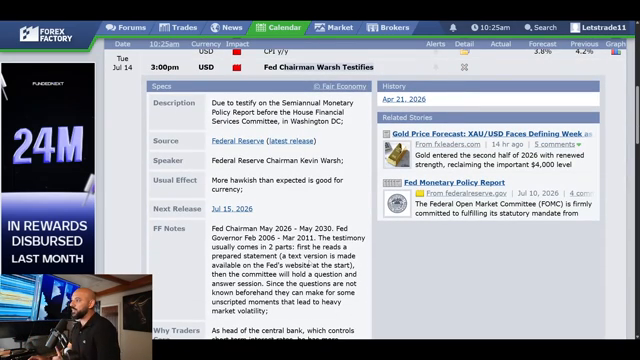Open the Letstrade11 user profile

point(598,27)
